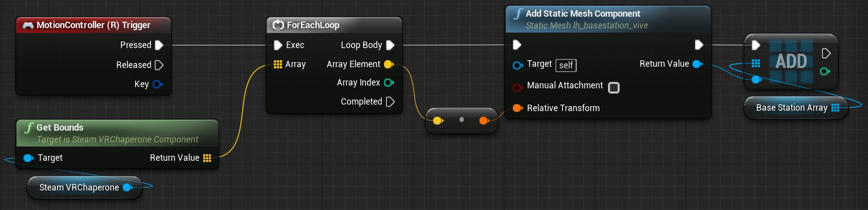Click the ADD node array input pin

(x=756, y=63)
